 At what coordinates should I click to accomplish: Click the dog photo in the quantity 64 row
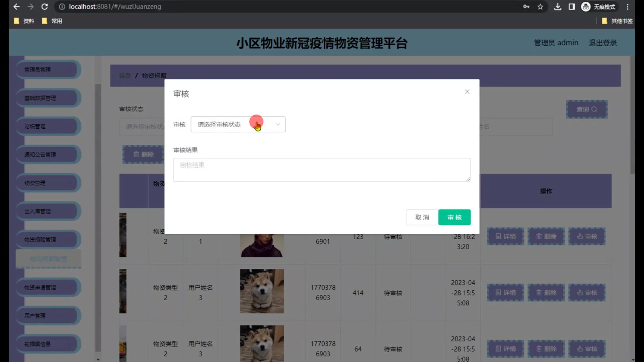click(x=262, y=344)
